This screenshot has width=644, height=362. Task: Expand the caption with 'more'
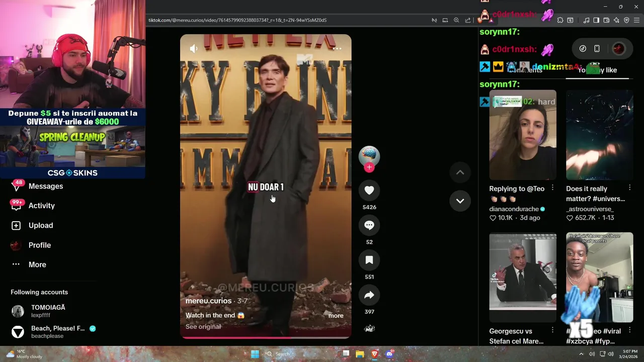(x=336, y=316)
